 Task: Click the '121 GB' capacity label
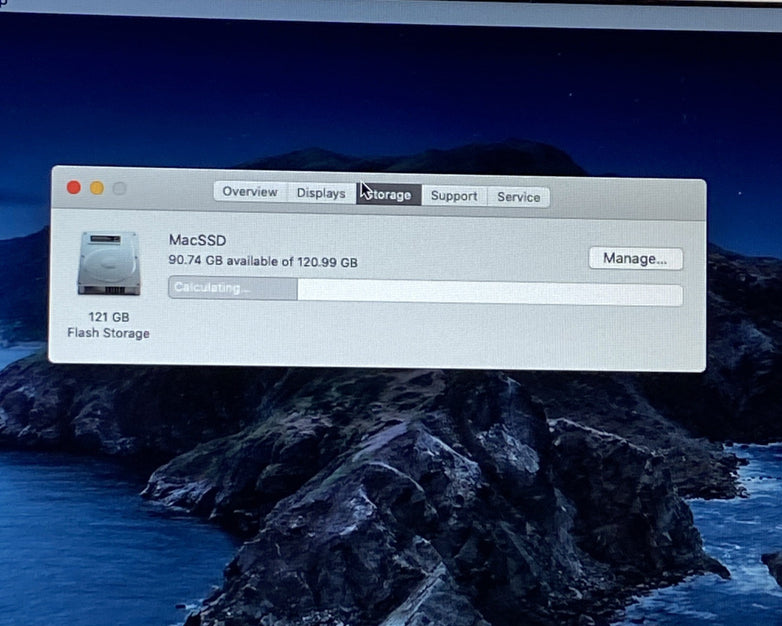(109, 317)
